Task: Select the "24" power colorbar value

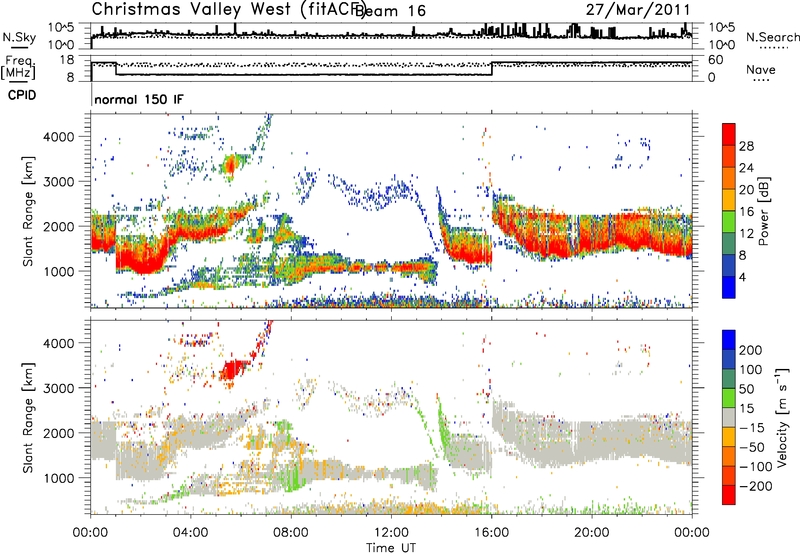Action: pos(746,168)
